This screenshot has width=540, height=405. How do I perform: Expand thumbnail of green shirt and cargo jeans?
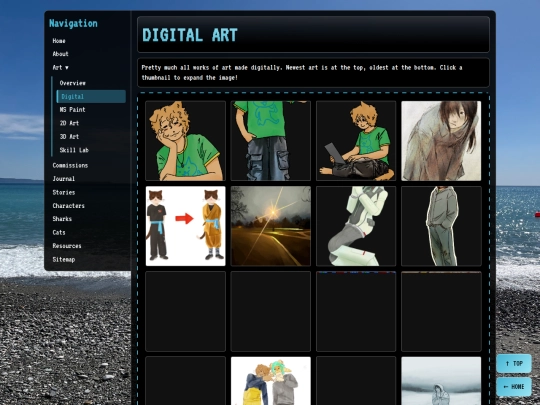tap(271, 141)
